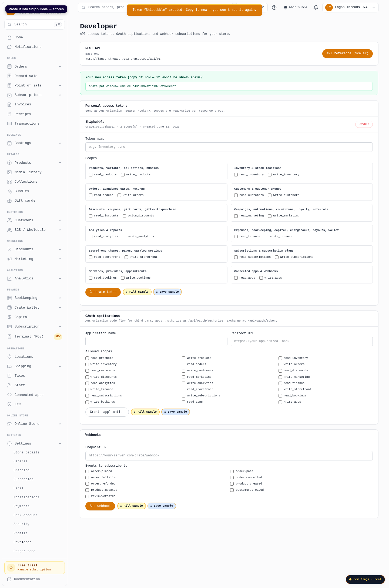Click the KYC shield icon
Viewport: 389px width, 588px height.
tap(9, 404)
